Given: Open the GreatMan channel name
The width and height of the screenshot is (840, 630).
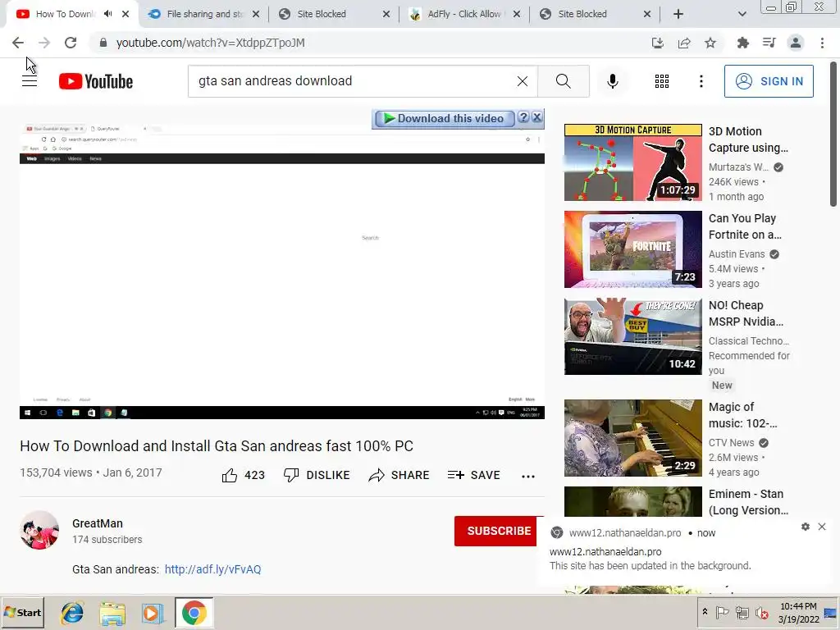Looking at the screenshot, I should click(x=98, y=523).
